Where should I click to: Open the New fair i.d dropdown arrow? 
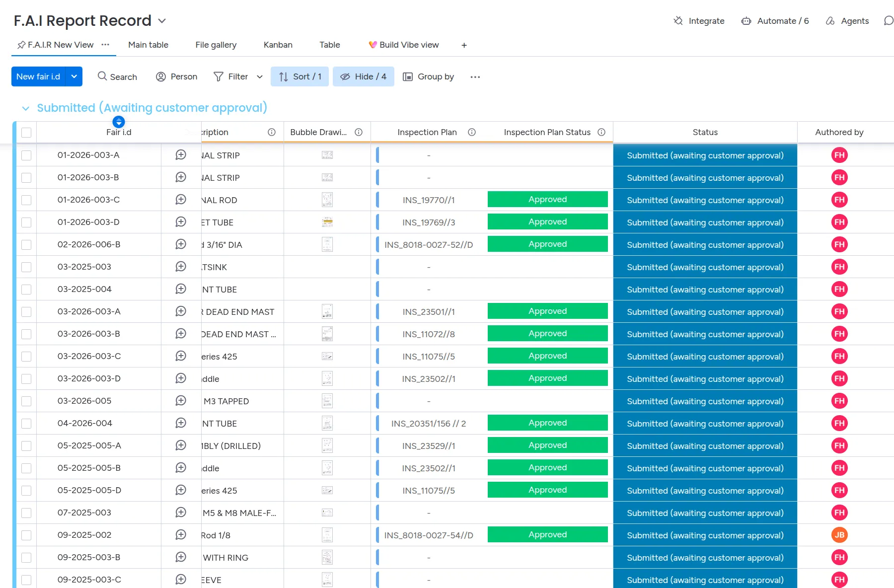(74, 76)
